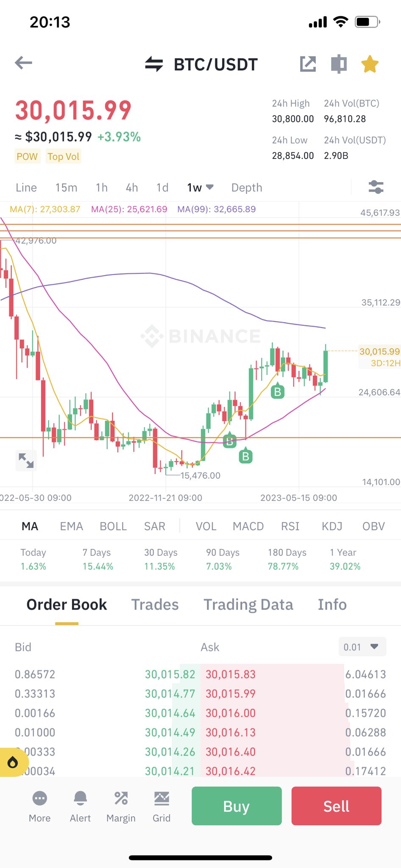
Task: Toggle the favorite star icon
Action: 370,64
